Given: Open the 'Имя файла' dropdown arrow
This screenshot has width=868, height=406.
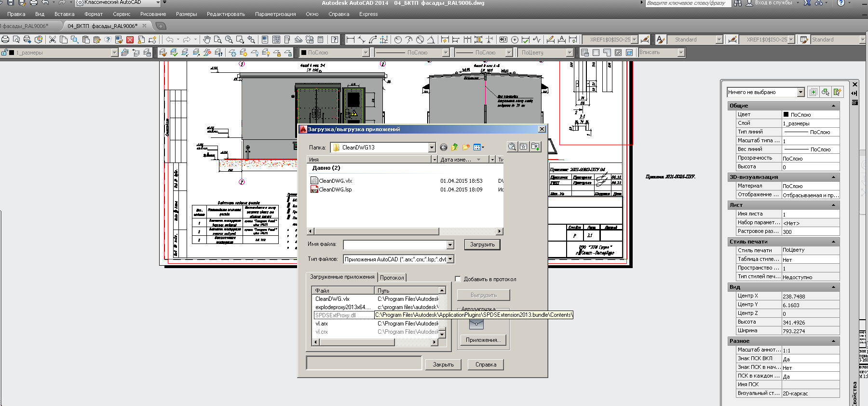Looking at the screenshot, I should tap(450, 244).
